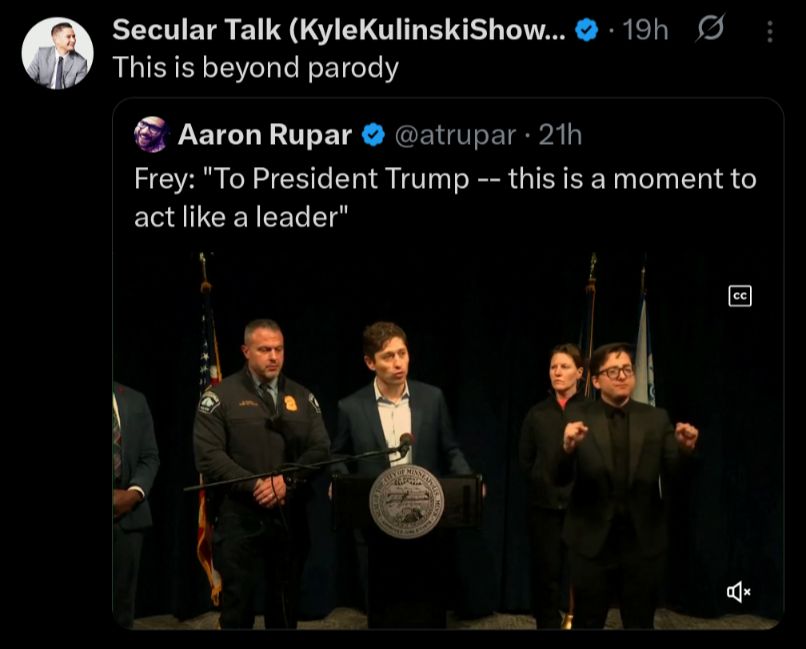Click Secular Talk's blue verified badge

pos(588,31)
